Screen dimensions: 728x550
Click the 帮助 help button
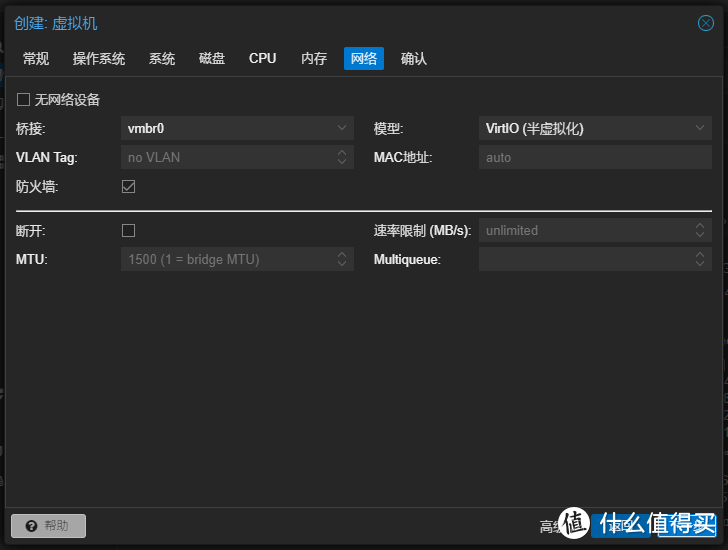pos(48,525)
